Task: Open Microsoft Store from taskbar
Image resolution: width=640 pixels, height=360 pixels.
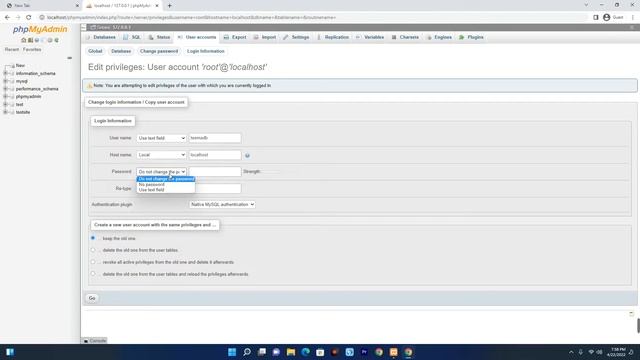Action: (320, 352)
